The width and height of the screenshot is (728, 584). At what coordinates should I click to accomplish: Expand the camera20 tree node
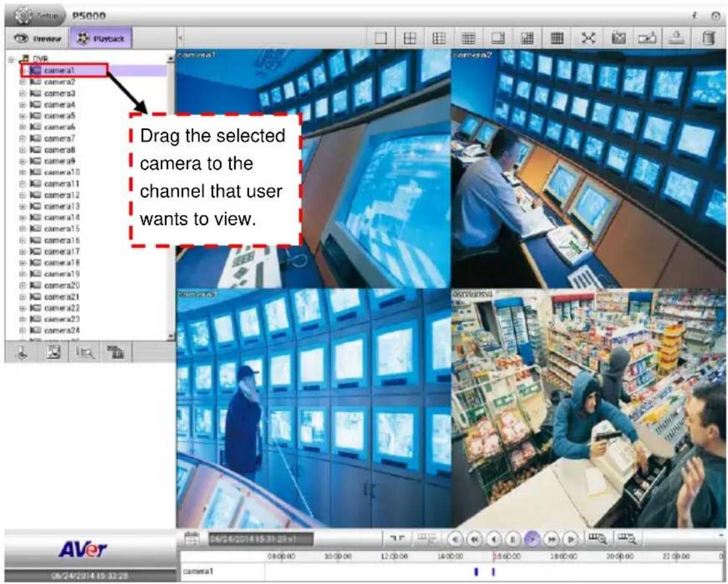22,285
